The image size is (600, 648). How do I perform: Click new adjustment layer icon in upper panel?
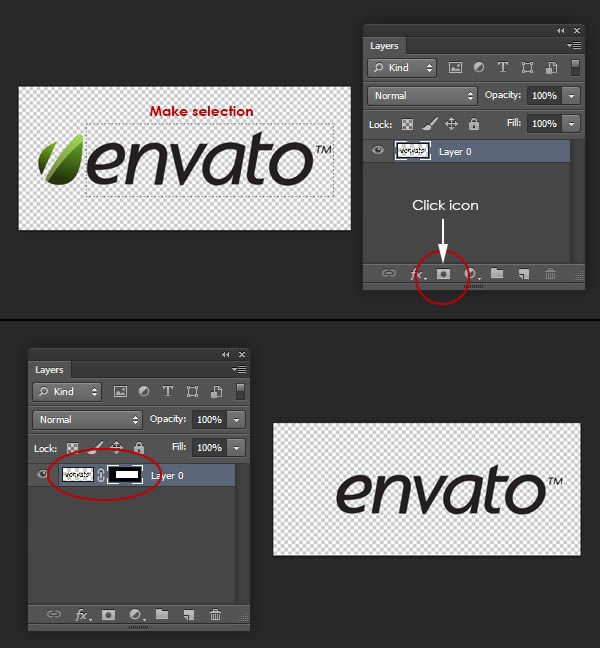[471, 274]
